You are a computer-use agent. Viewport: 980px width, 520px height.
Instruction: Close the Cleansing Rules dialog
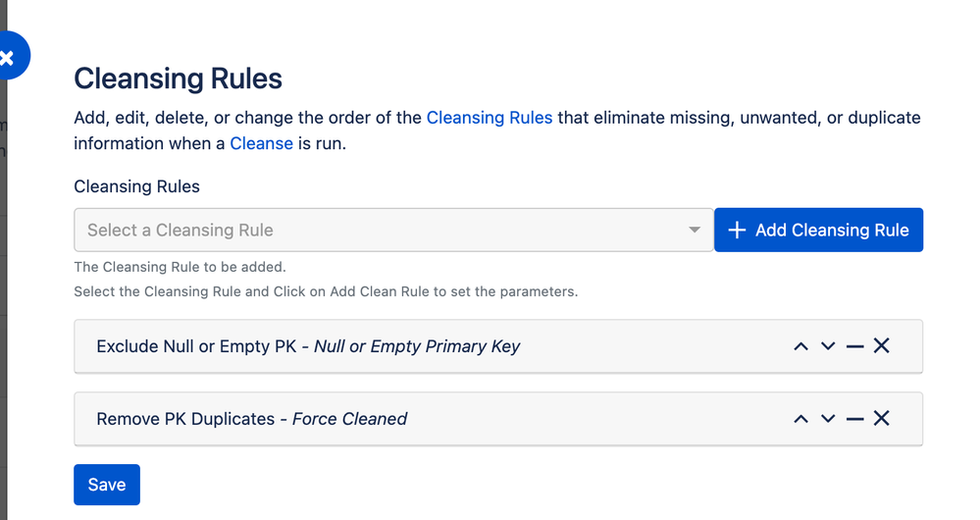[x=8, y=58]
